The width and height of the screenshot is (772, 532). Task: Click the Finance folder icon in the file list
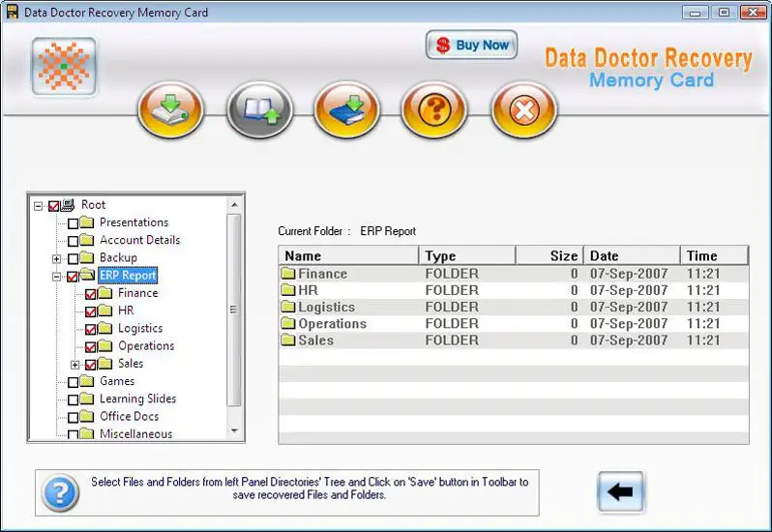pyautogui.click(x=288, y=273)
